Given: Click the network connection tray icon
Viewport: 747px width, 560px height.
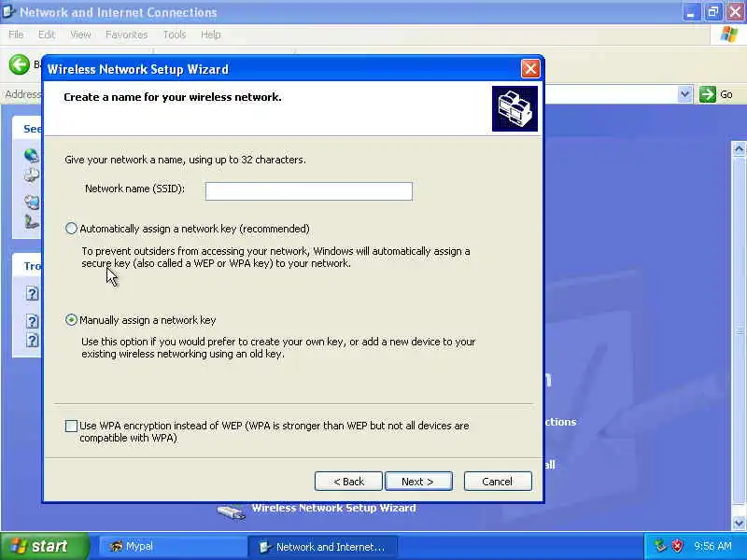Looking at the screenshot, I should [x=660, y=546].
